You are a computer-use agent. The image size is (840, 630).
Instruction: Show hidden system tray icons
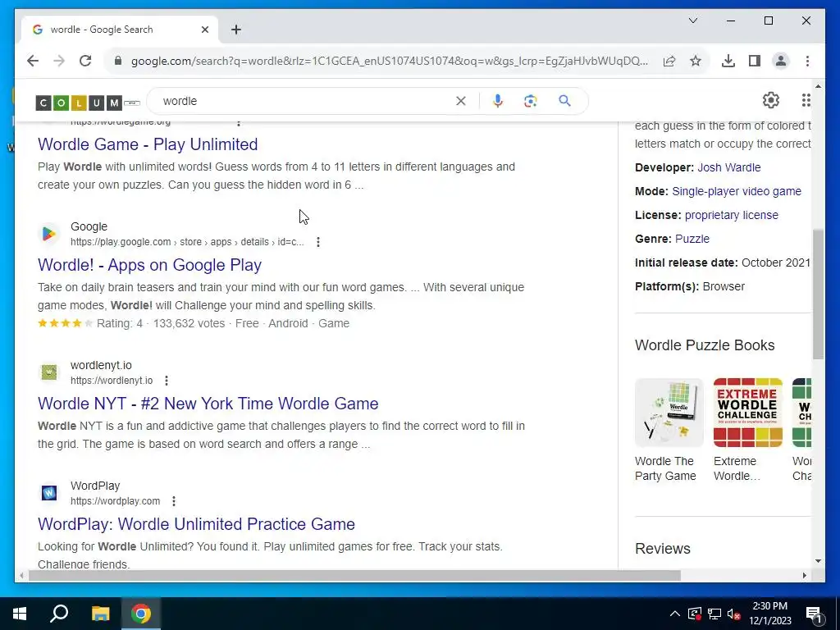pyautogui.click(x=675, y=614)
